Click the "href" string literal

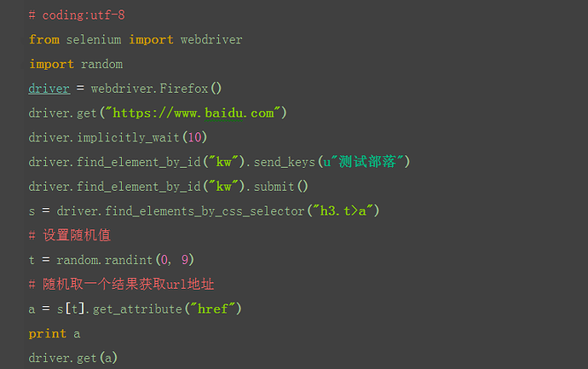[213, 308]
